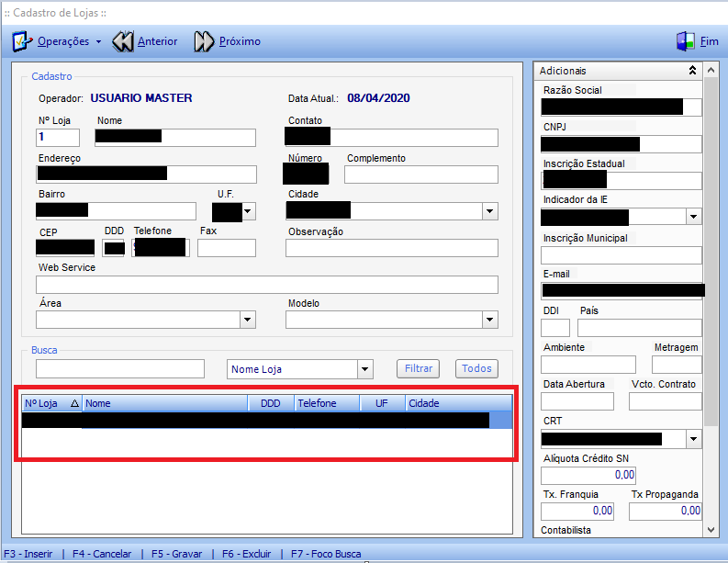728x563 pixels.
Task: Click the Filtrar button
Action: pyautogui.click(x=419, y=368)
